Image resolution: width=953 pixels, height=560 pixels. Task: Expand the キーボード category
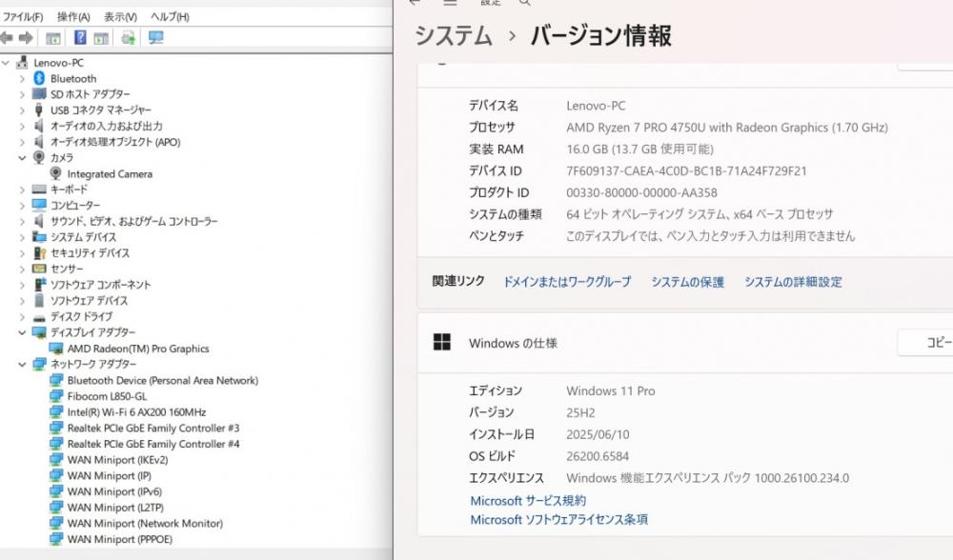tap(22, 190)
